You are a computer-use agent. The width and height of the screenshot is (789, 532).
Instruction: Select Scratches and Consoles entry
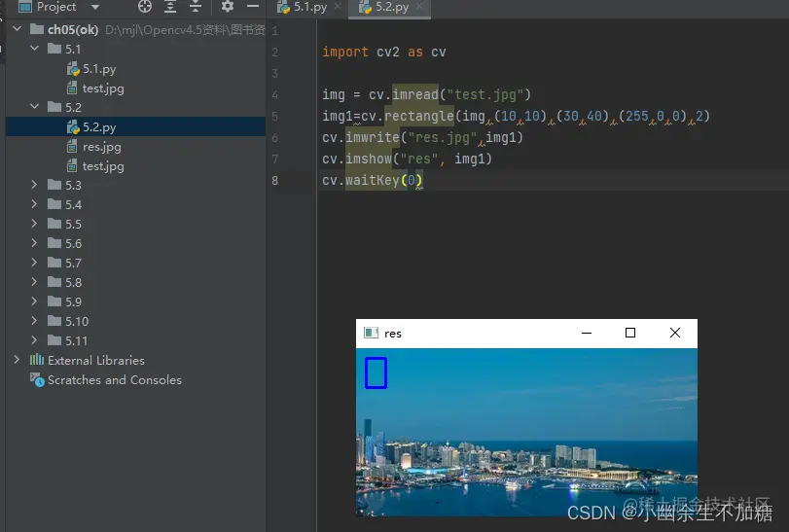point(114,379)
